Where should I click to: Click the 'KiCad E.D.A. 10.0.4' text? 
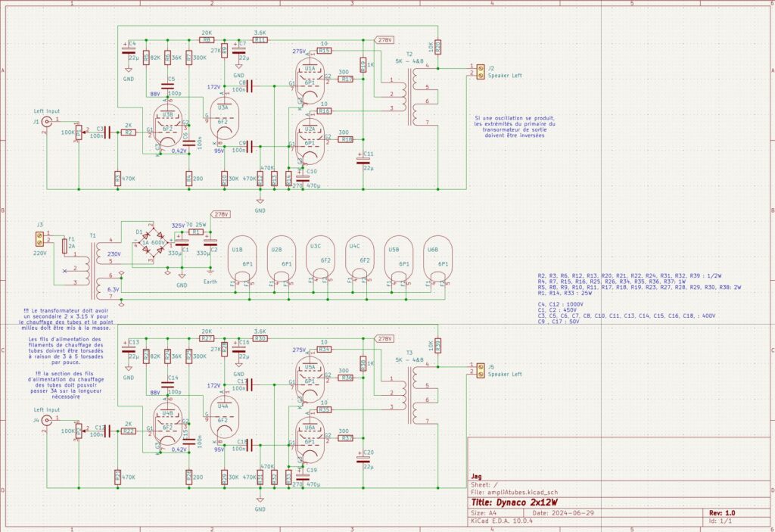pos(502,521)
